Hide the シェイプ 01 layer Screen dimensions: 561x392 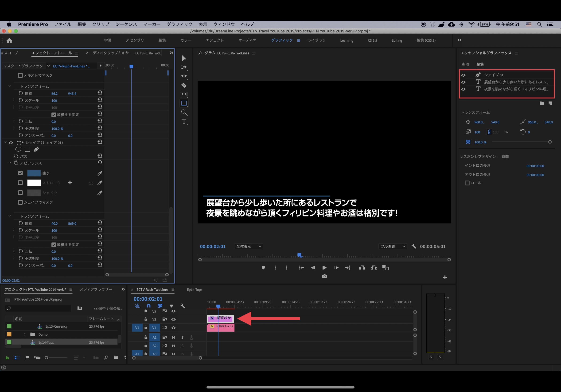click(x=463, y=75)
